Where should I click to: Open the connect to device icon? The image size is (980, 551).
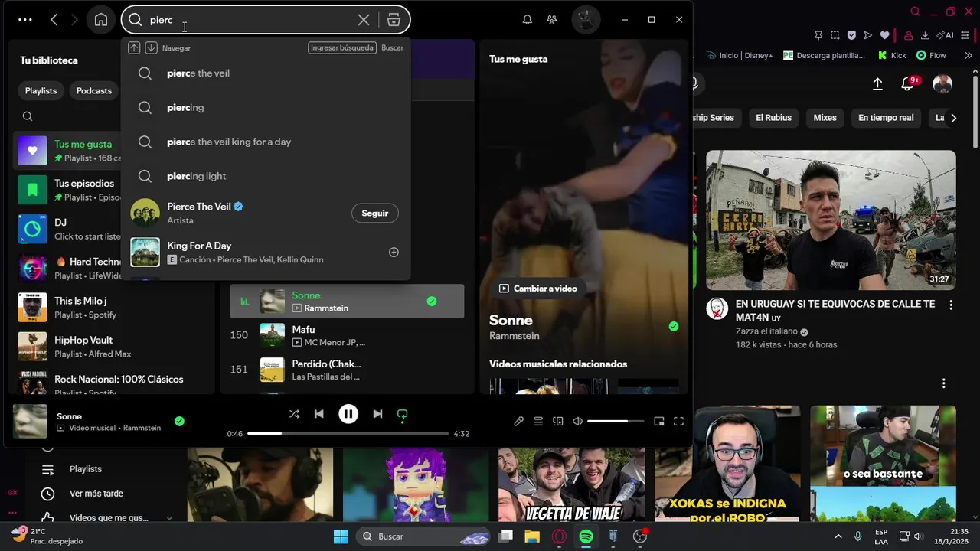pyautogui.click(x=558, y=421)
